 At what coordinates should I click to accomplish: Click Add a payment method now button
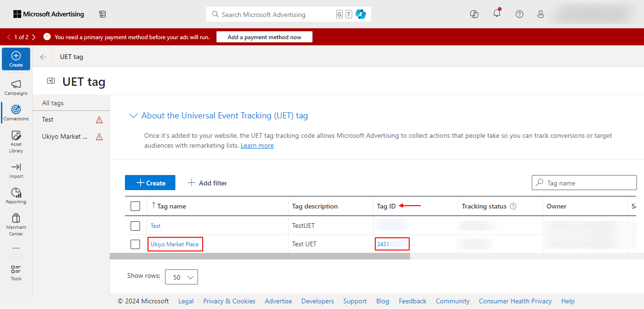pos(264,37)
